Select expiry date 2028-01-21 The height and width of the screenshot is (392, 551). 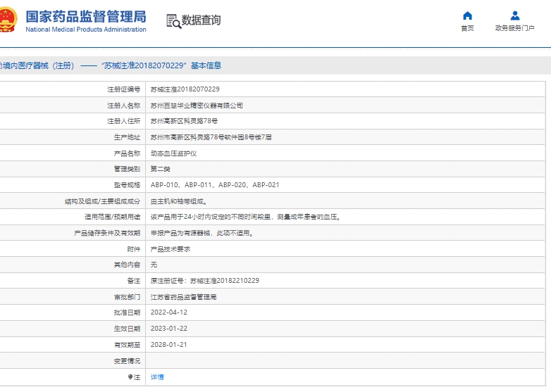169,345
